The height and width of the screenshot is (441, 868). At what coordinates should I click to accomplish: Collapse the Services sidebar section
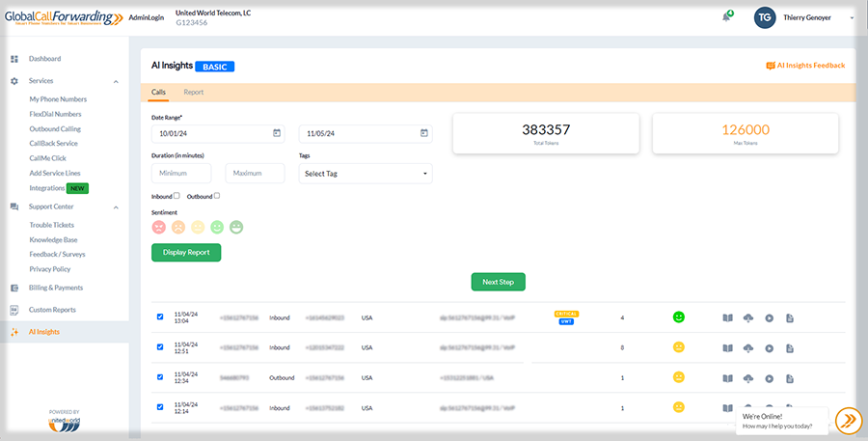point(116,81)
